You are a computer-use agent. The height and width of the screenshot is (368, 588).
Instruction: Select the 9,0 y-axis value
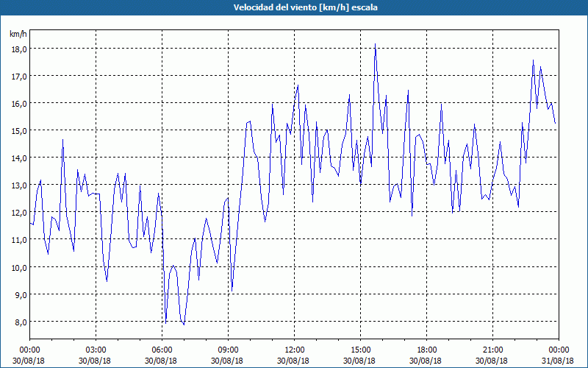(x=21, y=295)
